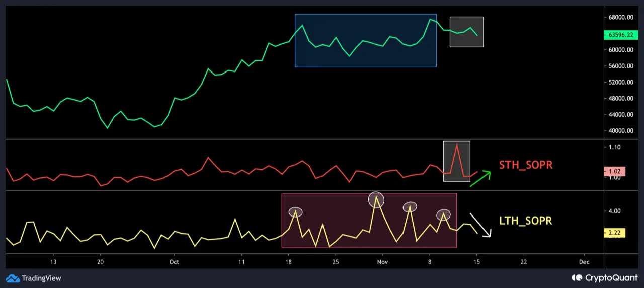Select the tallest circled LTH_SOPR peak
The width and height of the screenshot is (644, 288).
tap(376, 200)
